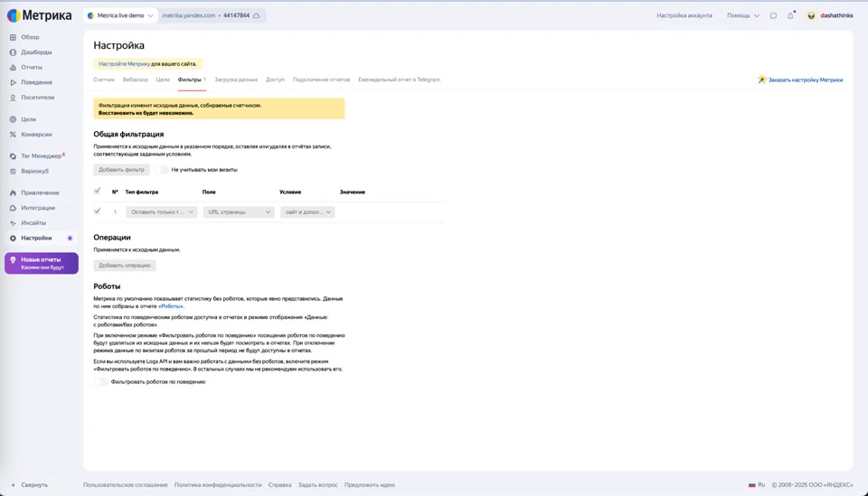Uncheck the checkbox for filter row 1

[x=98, y=211]
